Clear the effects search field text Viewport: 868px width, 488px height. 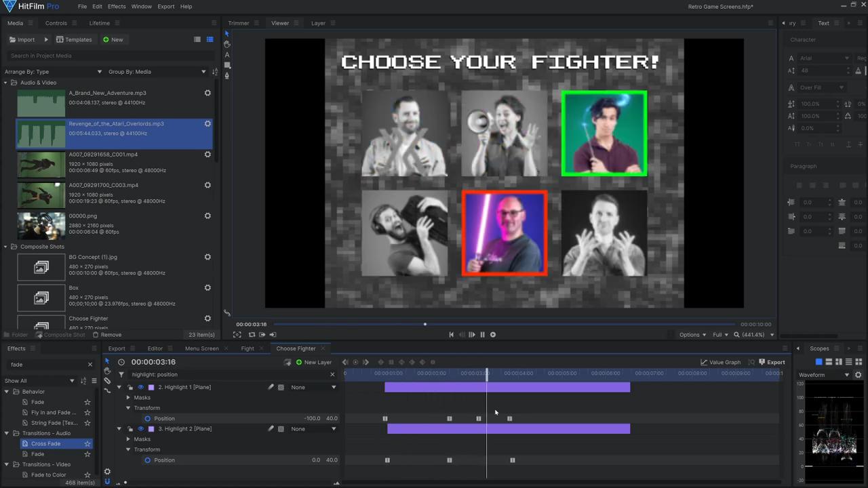tap(90, 364)
